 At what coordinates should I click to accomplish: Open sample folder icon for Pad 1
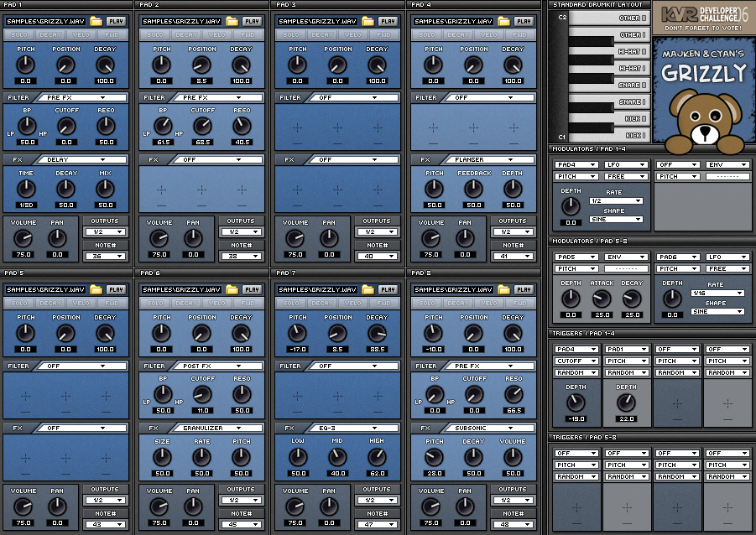[96, 21]
